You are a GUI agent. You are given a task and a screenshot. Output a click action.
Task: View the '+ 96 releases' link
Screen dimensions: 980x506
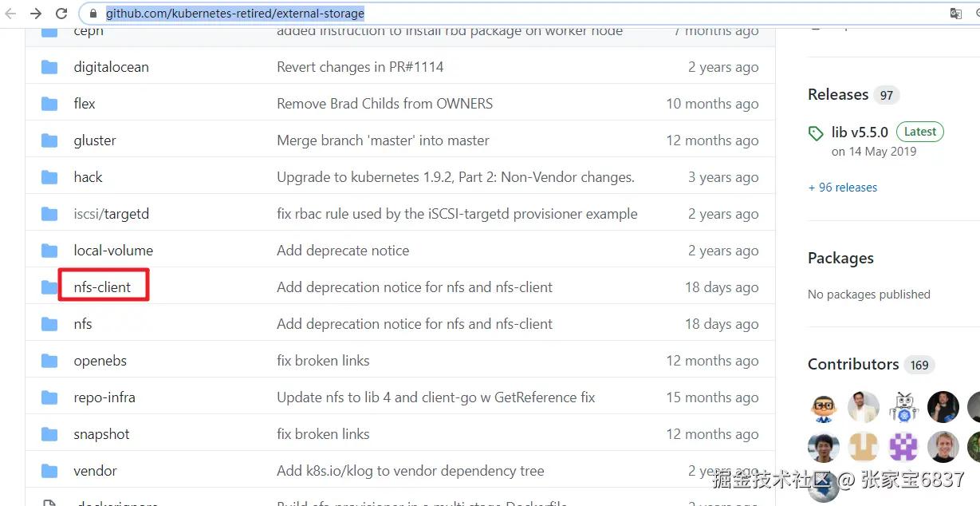pyautogui.click(x=843, y=188)
